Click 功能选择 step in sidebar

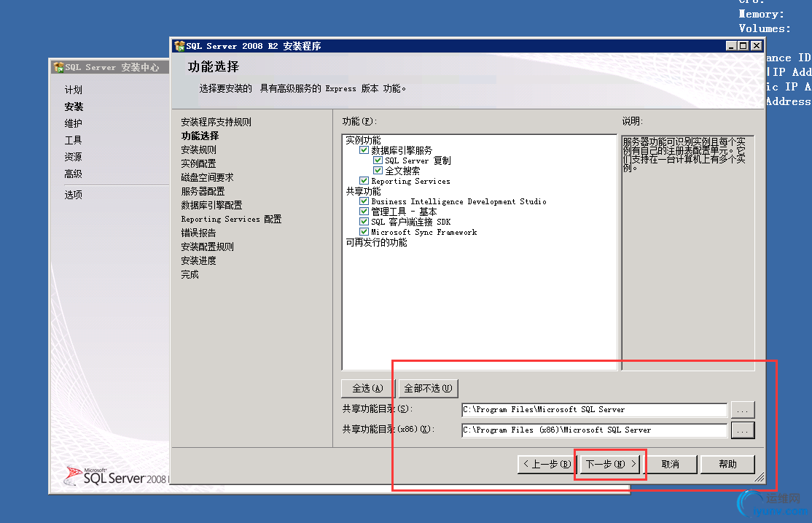[200, 136]
